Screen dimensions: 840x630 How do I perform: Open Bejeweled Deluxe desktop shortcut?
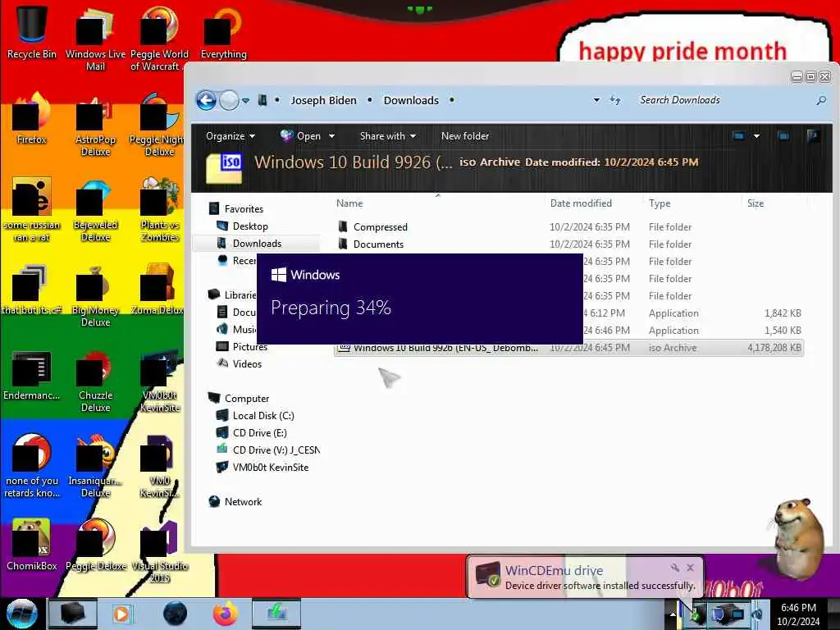pyautogui.click(x=95, y=211)
